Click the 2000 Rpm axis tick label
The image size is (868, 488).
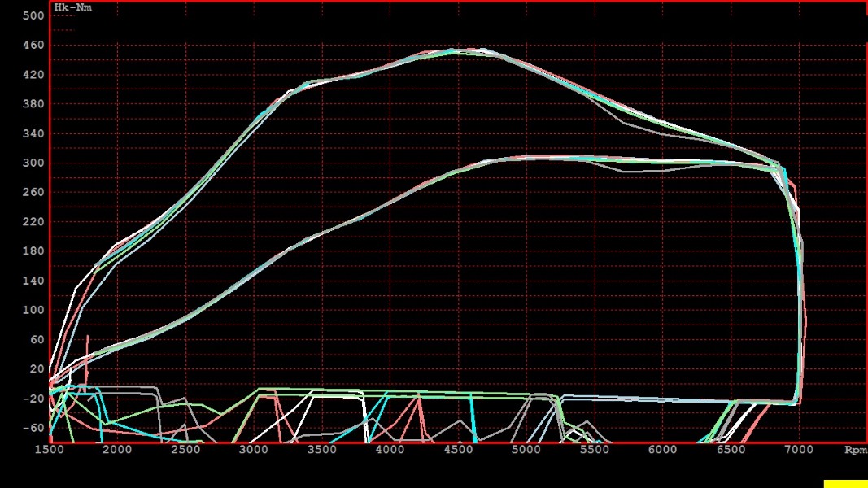(117, 449)
